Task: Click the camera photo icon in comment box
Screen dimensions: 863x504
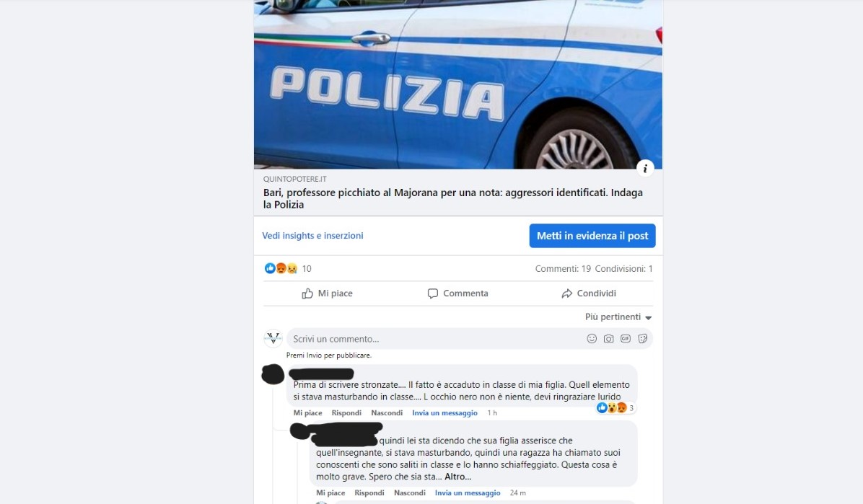Action: coord(608,339)
